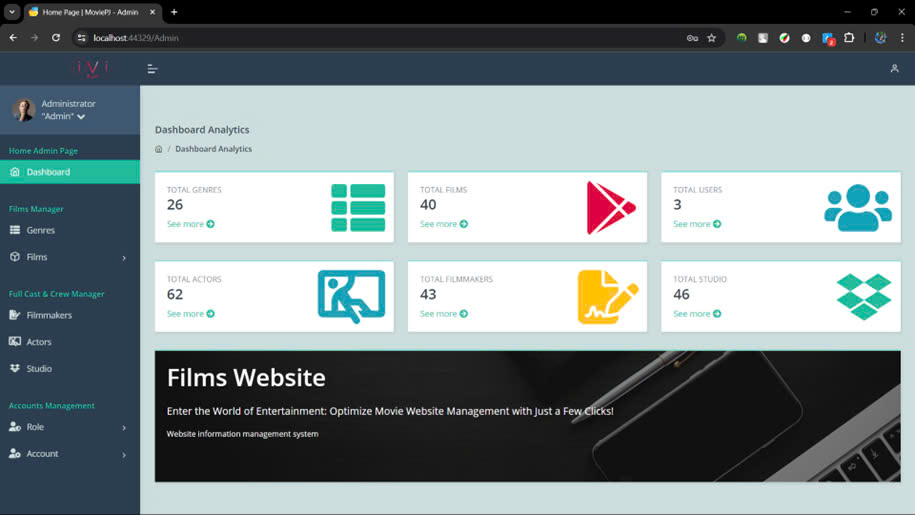Open Genres in the sidebar menu
Screen dimensions: 915x515
click(69, 230)
